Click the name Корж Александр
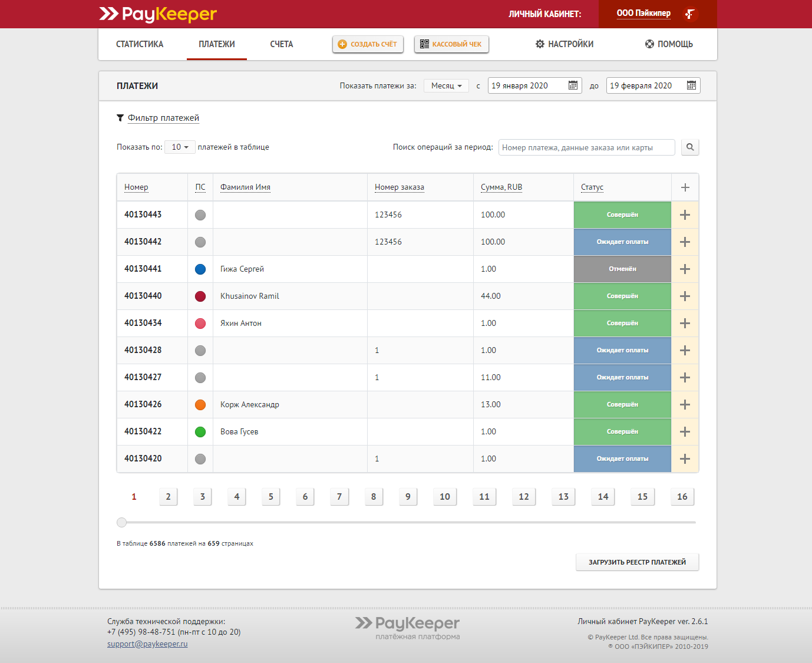 tap(250, 405)
